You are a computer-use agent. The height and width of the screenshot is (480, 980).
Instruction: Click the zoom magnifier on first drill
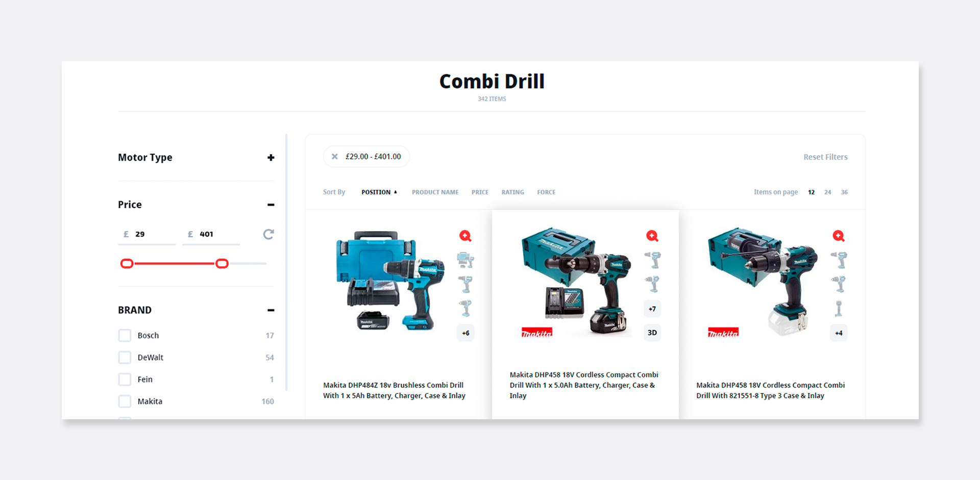tap(465, 236)
